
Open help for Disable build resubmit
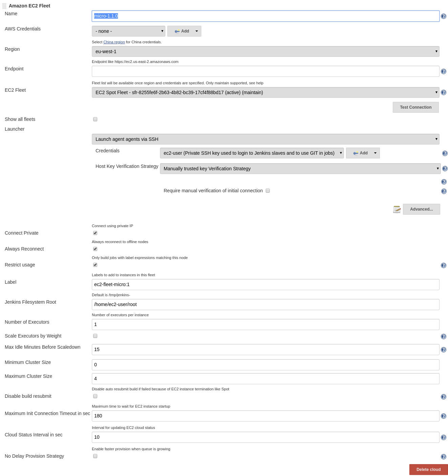[444, 397]
